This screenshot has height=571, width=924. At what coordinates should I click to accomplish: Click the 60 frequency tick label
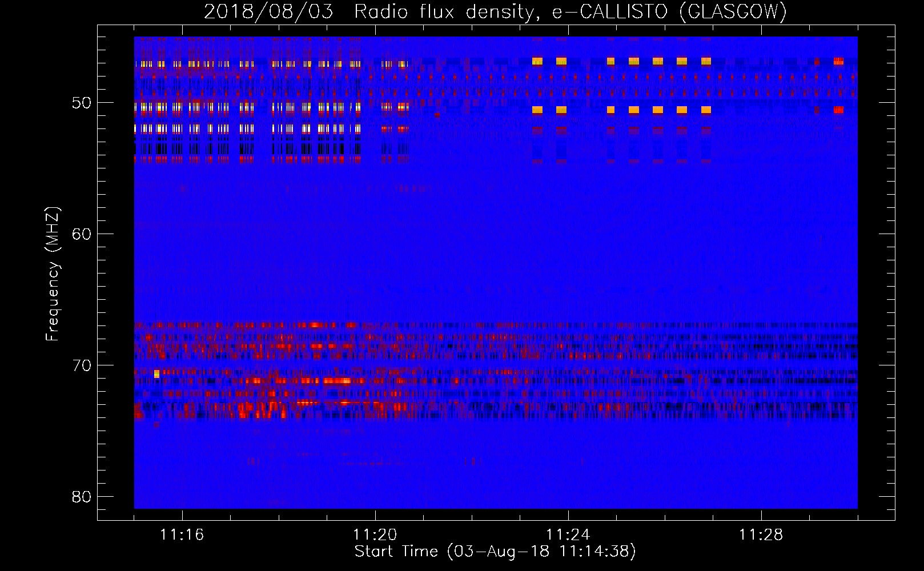(82, 234)
